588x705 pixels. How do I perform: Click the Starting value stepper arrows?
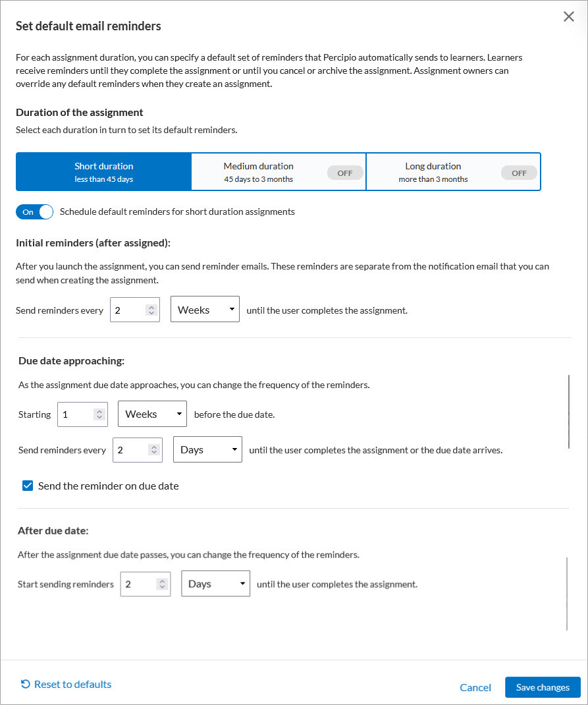[99, 414]
